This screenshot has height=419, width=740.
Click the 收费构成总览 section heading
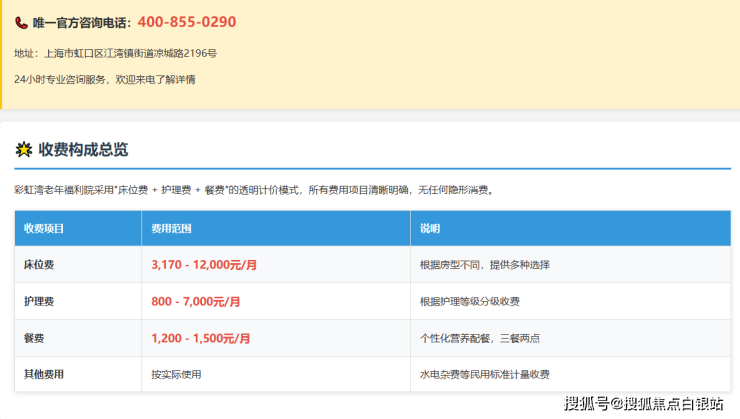83,150
